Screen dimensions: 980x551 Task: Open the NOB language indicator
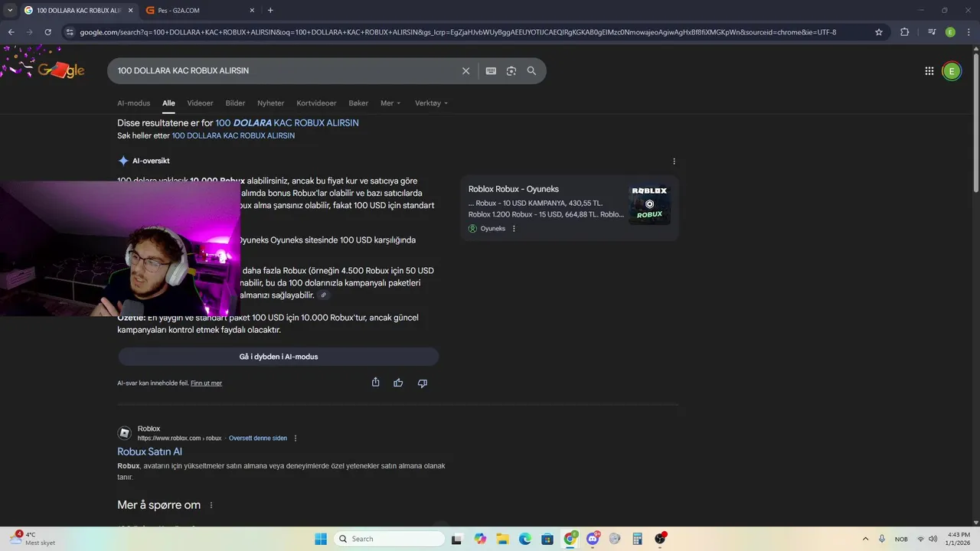pos(901,539)
